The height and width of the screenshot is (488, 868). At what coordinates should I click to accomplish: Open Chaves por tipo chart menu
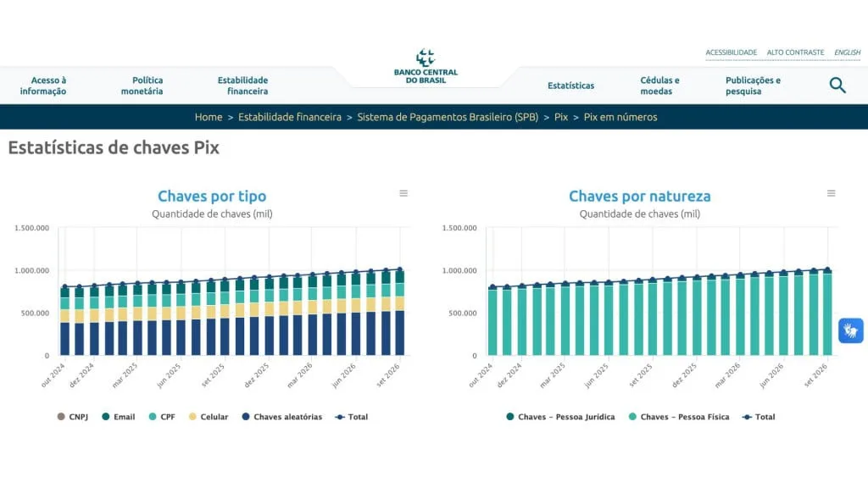pos(403,193)
